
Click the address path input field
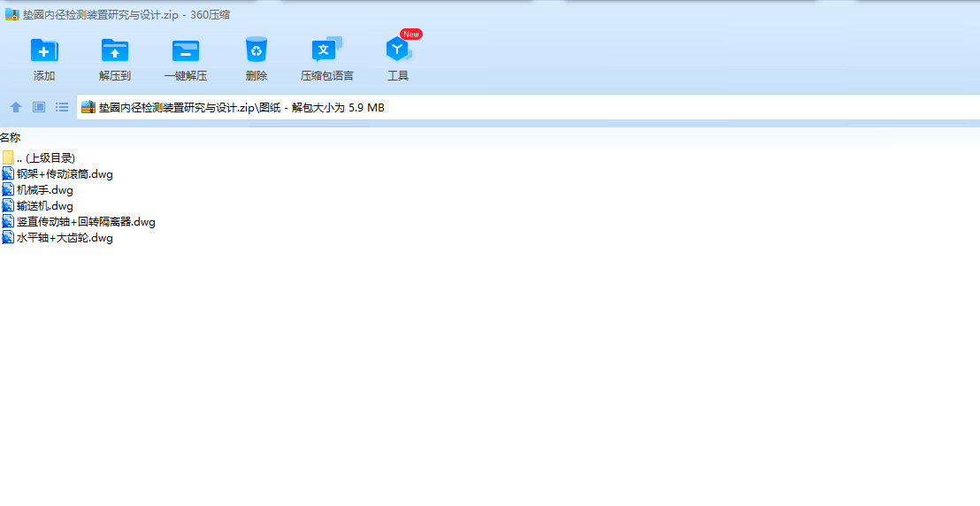528,107
